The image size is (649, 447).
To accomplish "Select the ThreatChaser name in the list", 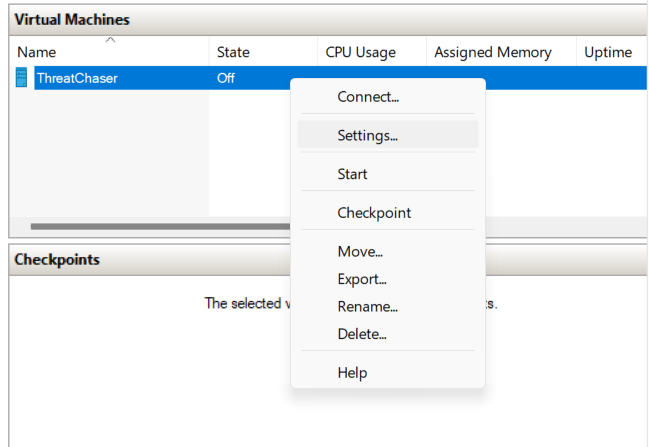I will click(77, 78).
